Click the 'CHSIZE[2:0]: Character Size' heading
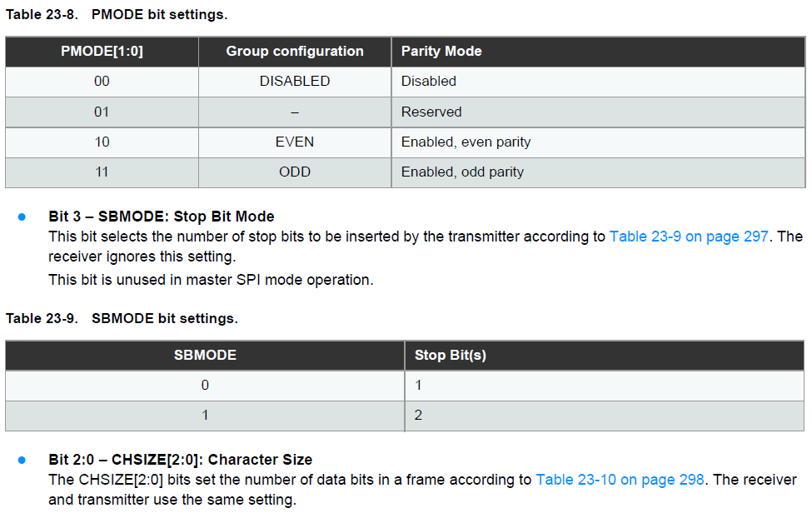 coord(212,460)
